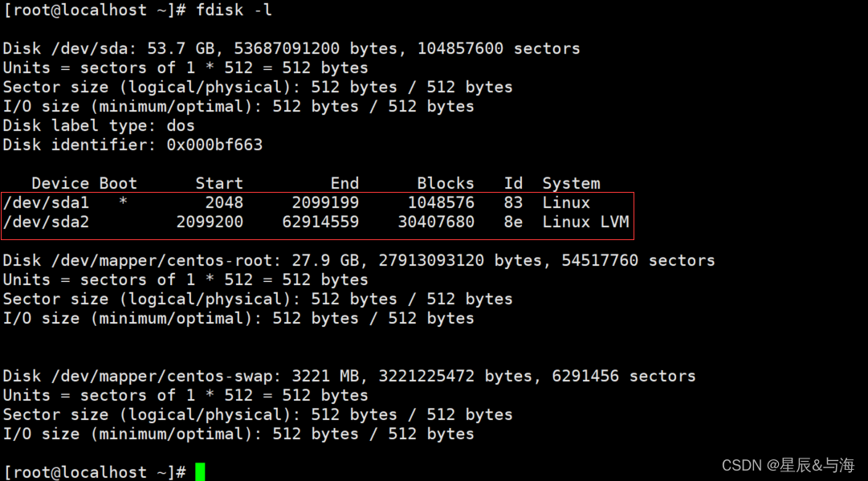Screen dimensions: 868x481
Task: Click the '/dev/sda2' device name
Action: tap(46, 222)
